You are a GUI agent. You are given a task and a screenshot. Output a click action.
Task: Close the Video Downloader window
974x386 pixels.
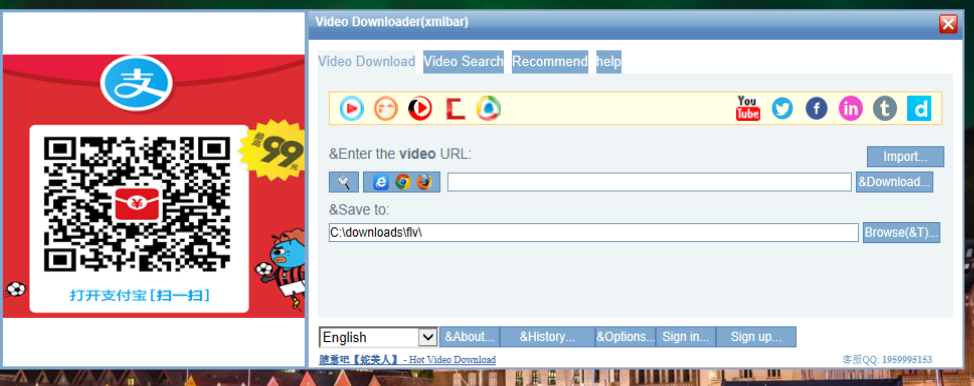click(948, 24)
